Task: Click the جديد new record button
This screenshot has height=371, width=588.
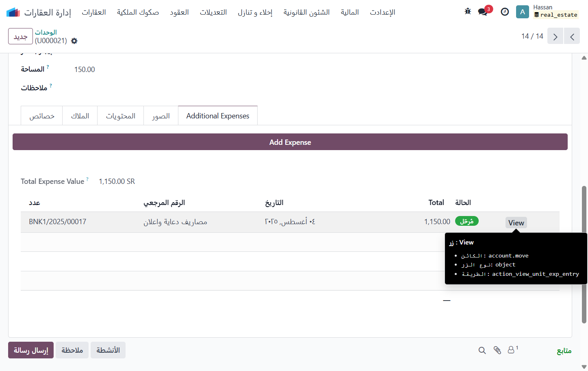Action: click(20, 36)
